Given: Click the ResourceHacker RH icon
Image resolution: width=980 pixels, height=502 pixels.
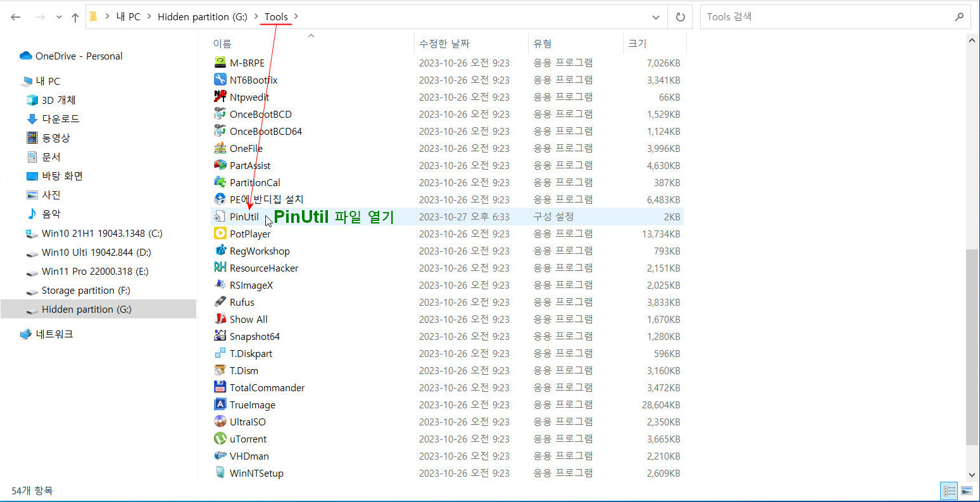Looking at the screenshot, I should [220, 268].
